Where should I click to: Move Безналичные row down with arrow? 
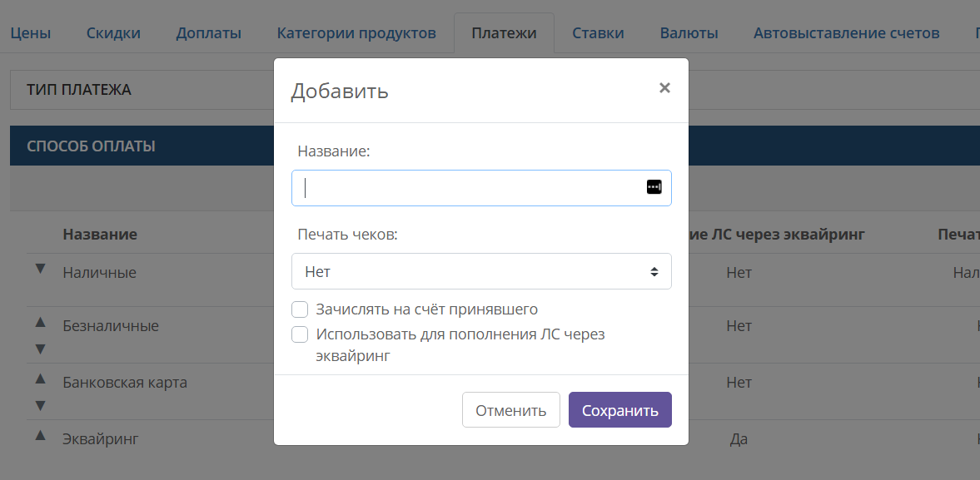(40, 349)
